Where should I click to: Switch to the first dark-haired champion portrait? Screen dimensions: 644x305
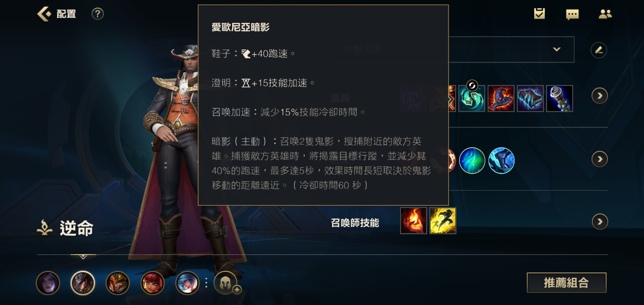pyautogui.click(x=48, y=283)
